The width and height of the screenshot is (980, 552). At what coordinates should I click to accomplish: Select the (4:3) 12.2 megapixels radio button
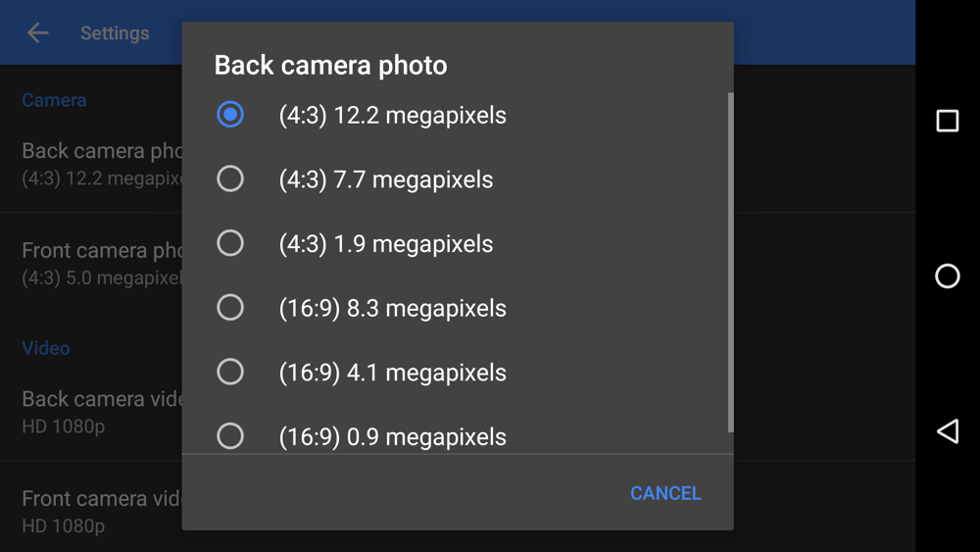click(230, 115)
